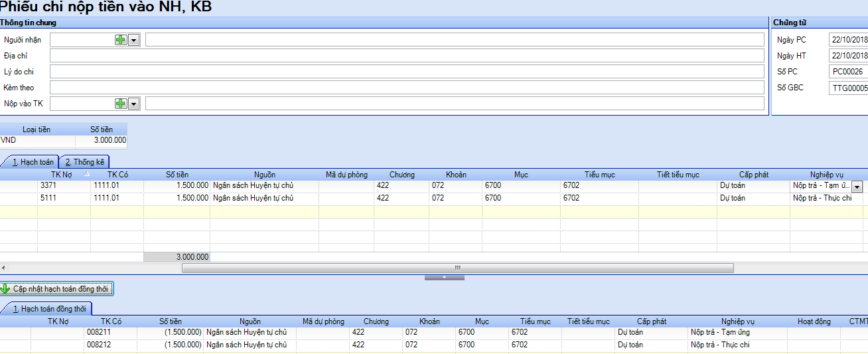
Task: Click Ngân sách Huyện tự chủ in 3371 row
Action: click(264, 186)
